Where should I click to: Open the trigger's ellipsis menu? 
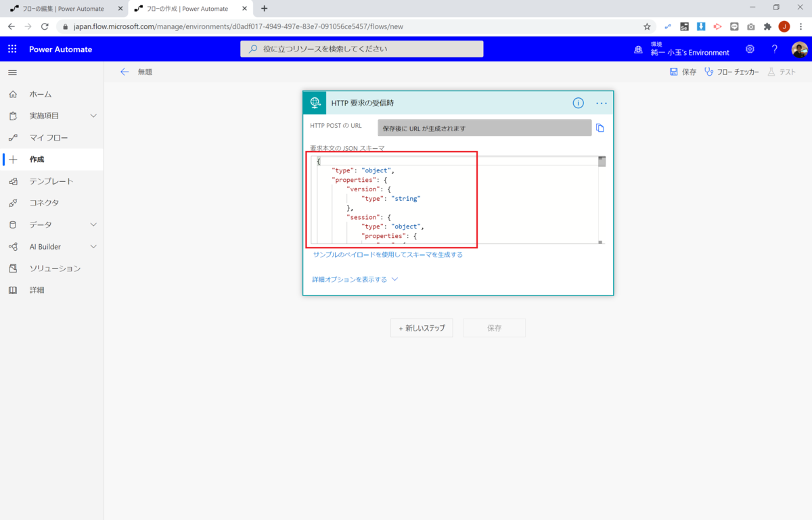click(x=602, y=103)
